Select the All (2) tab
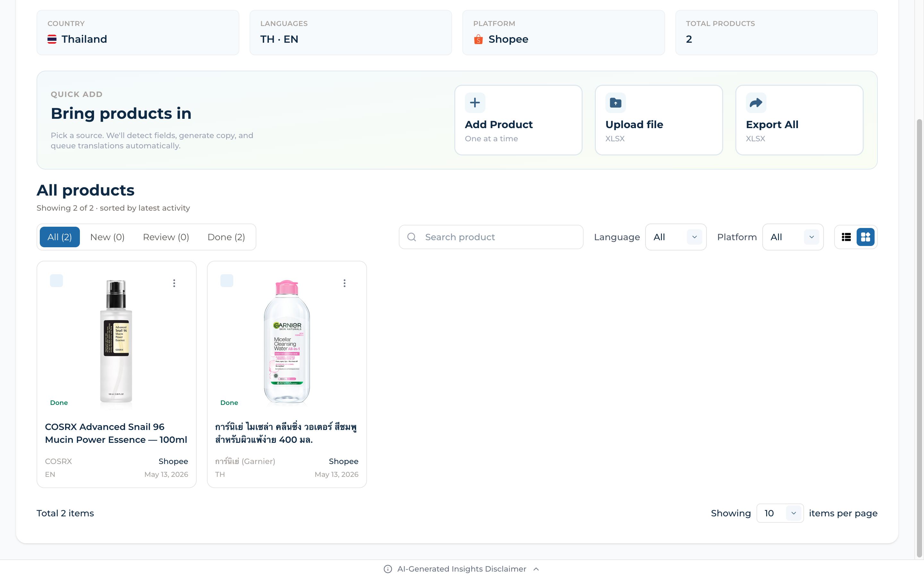This screenshot has height=578, width=924. [60, 237]
